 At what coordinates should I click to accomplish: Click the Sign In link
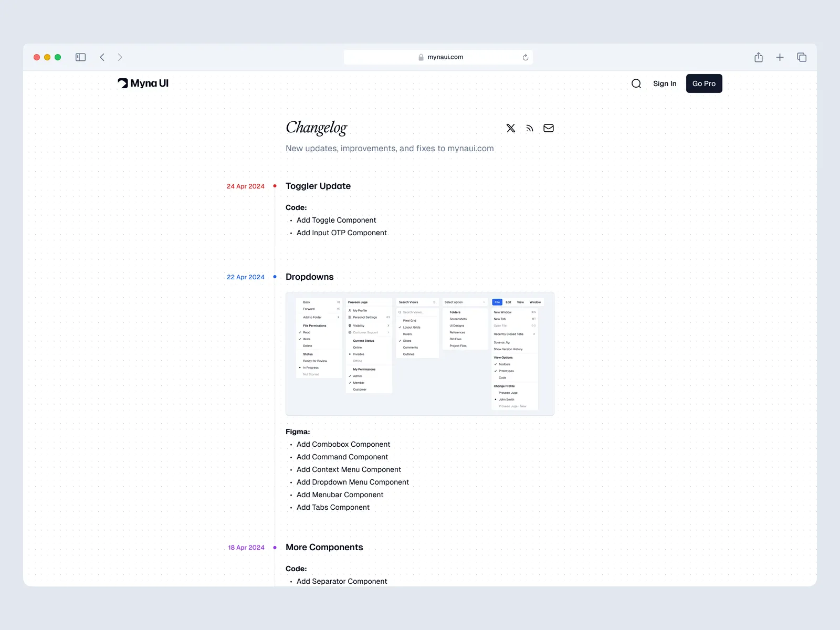(x=665, y=83)
